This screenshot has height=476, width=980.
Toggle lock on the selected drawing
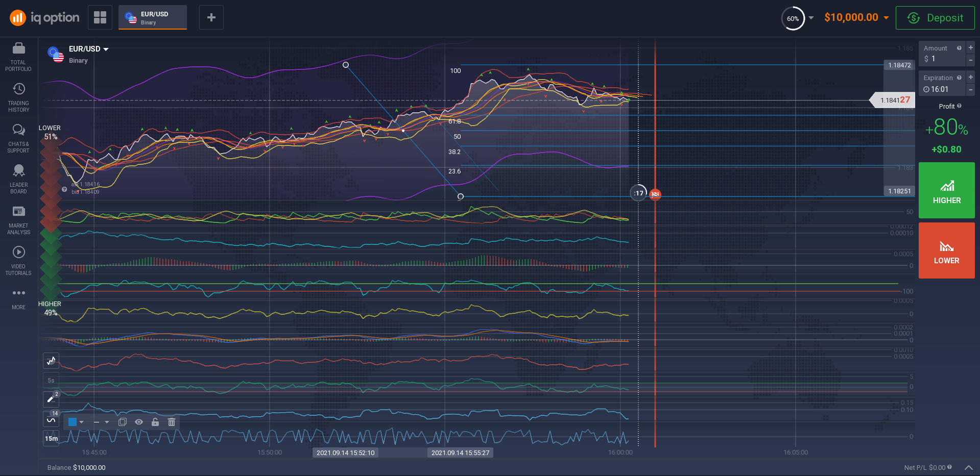(155, 422)
